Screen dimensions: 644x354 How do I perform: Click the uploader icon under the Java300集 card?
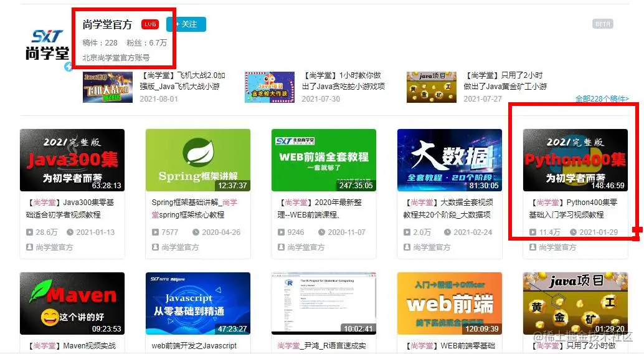point(29,247)
